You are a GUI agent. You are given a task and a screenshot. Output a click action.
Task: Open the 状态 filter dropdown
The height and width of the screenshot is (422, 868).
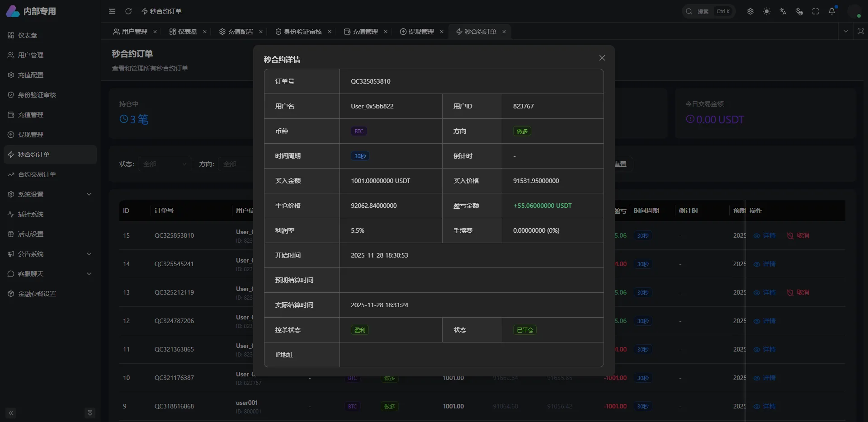pyautogui.click(x=165, y=164)
